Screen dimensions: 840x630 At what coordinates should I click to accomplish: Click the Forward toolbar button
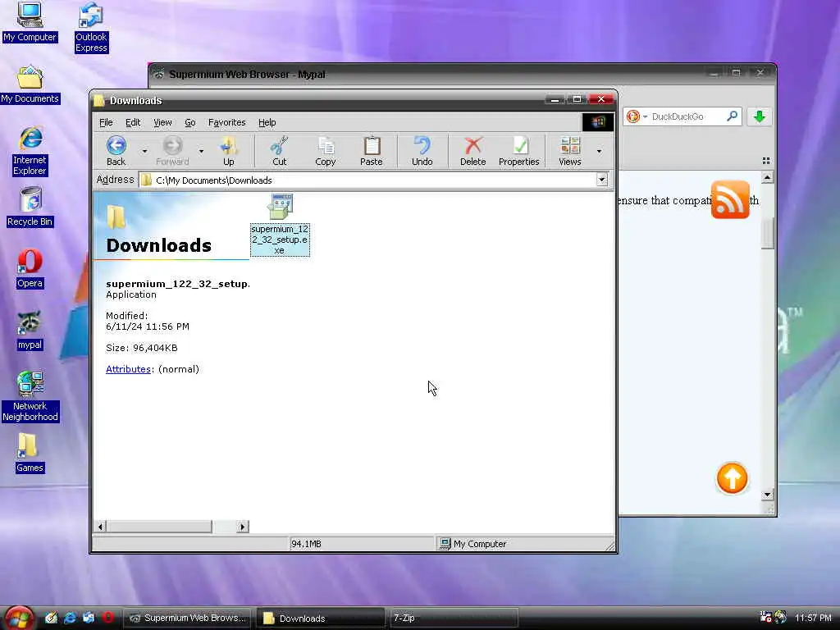tap(172, 151)
